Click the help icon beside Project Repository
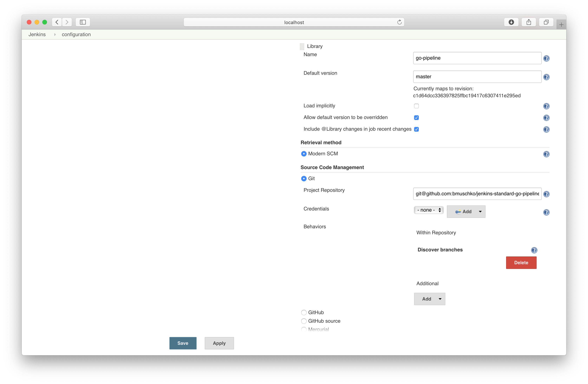588x384 pixels. click(547, 194)
